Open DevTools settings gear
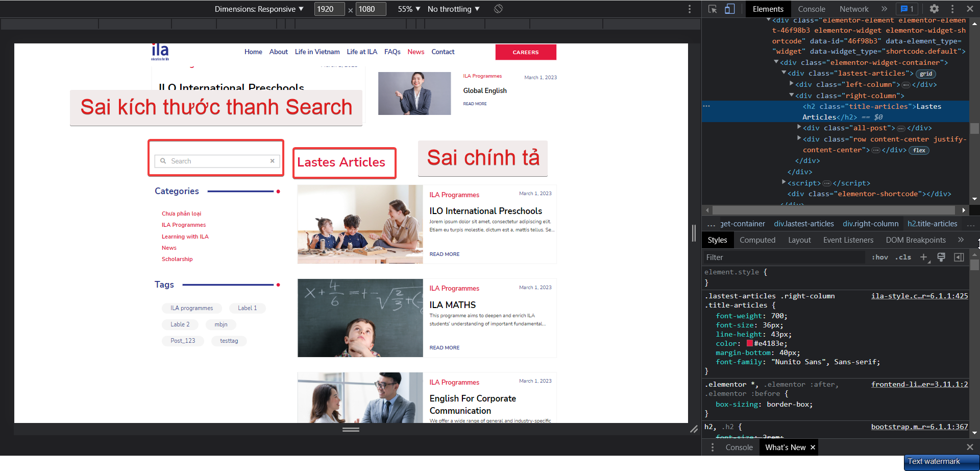 (x=934, y=9)
